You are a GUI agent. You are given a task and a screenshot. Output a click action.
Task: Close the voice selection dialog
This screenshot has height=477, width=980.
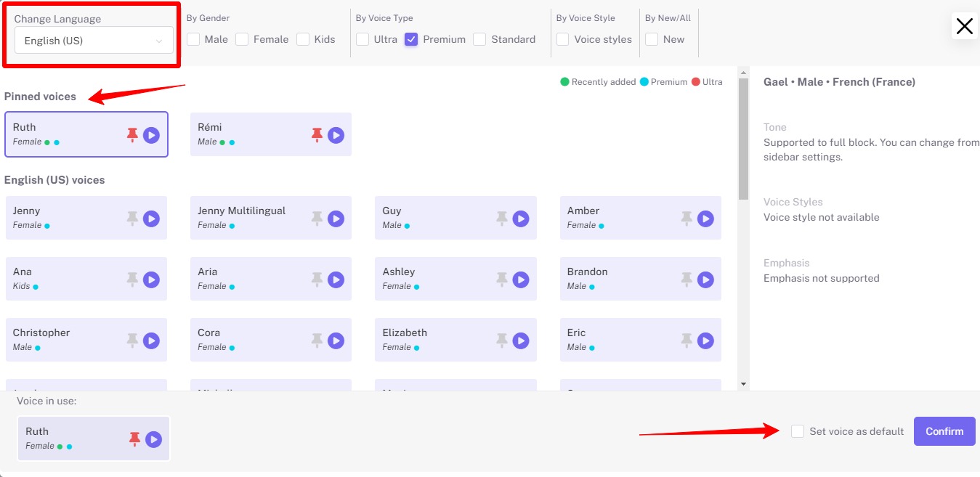click(x=965, y=26)
